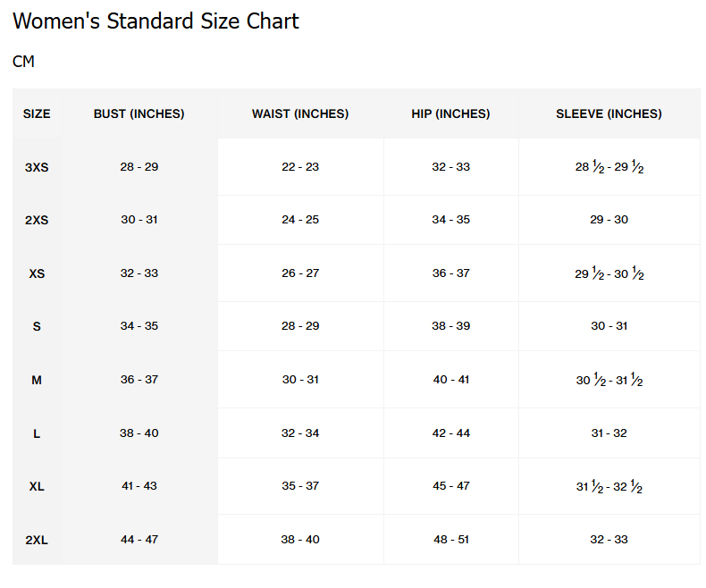Click the CM unit toggle link
The image size is (706, 588).
[23, 62]
